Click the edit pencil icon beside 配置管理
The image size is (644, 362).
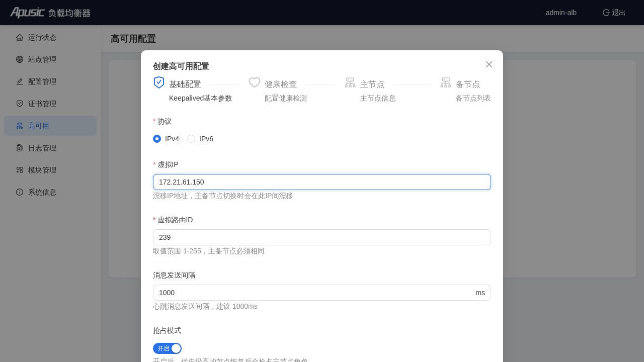pos(20,81)
